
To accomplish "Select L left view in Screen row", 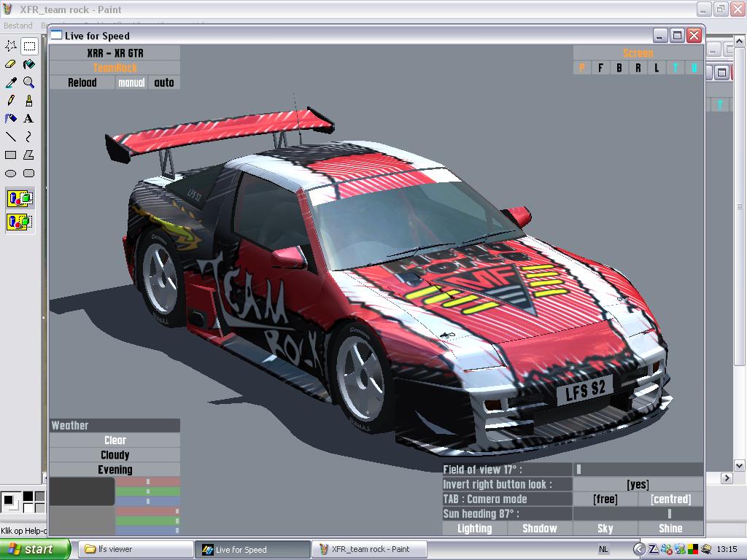I will pos(657,68).
